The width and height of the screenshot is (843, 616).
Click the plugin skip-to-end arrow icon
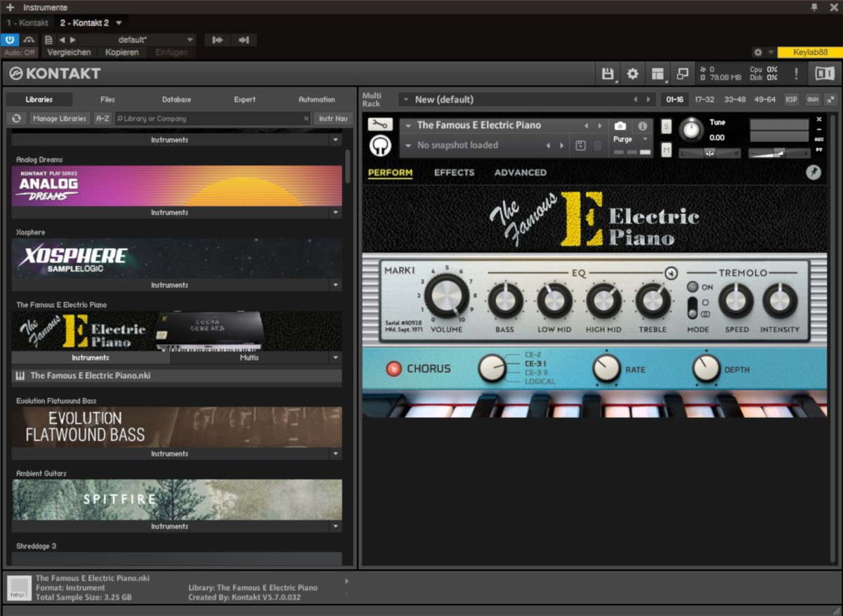click(244, 40)
